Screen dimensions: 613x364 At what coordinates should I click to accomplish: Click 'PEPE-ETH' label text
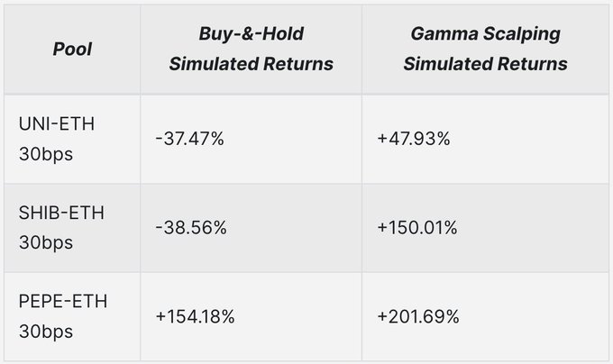(62, 301)
